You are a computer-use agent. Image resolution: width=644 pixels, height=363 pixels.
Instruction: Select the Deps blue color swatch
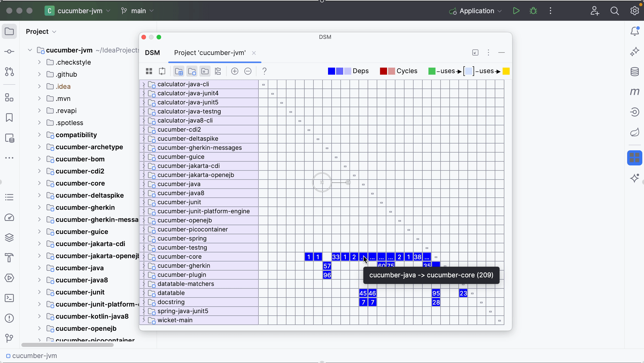tap(331, 71)
